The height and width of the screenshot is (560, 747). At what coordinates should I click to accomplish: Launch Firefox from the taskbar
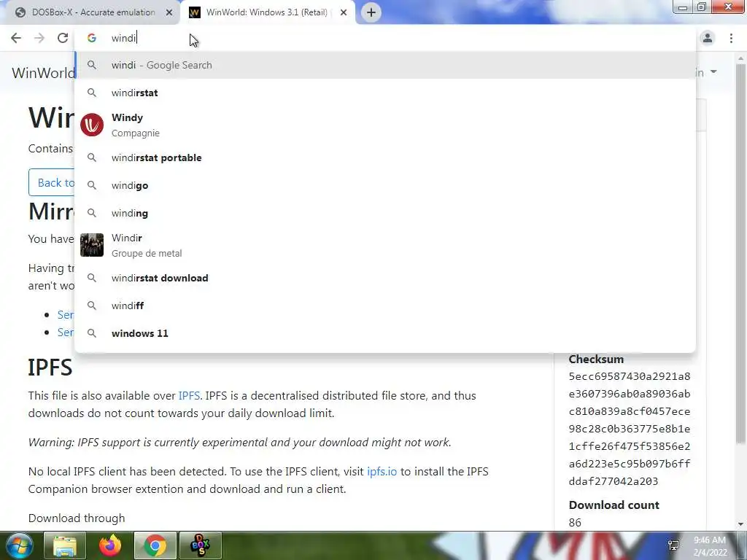pyautogui.click(x=110, y=545)
